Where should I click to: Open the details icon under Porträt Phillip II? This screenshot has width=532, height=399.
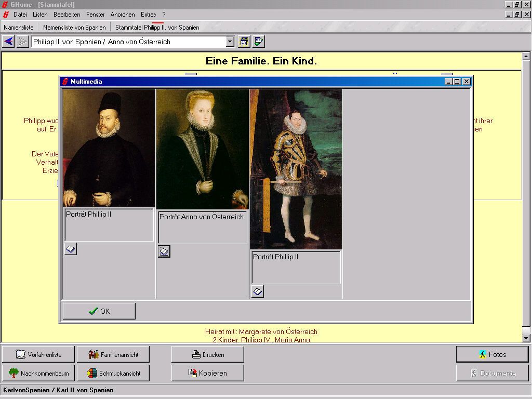click(71, 249)
